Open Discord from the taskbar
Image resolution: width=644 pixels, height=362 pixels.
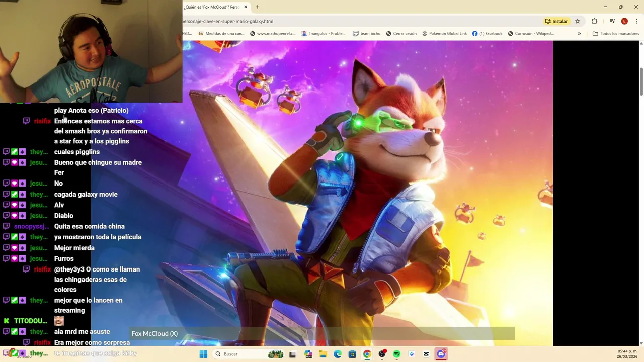441,354
